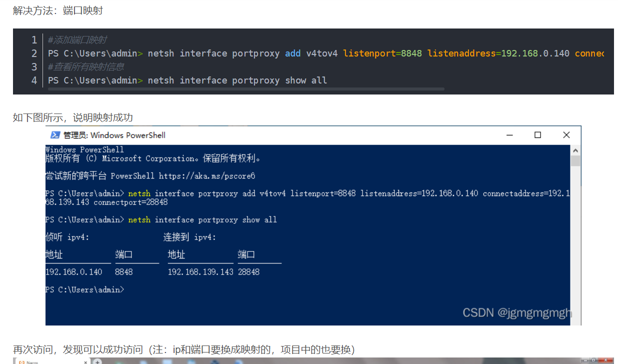Viewport: 618px width, 364px height.
Task: Click the '#添加端口映射' comment line
Action: (77, 40)
